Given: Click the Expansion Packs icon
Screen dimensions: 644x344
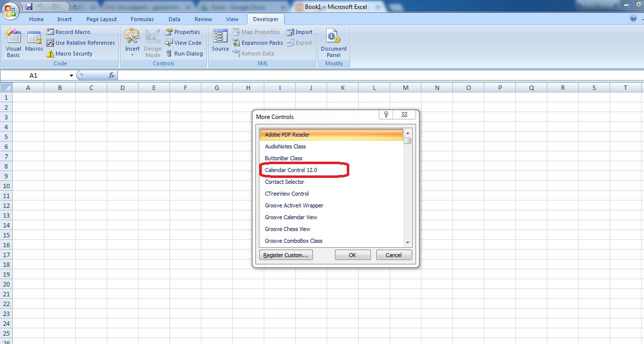Looking at the screenshot, I should point(257,43).
